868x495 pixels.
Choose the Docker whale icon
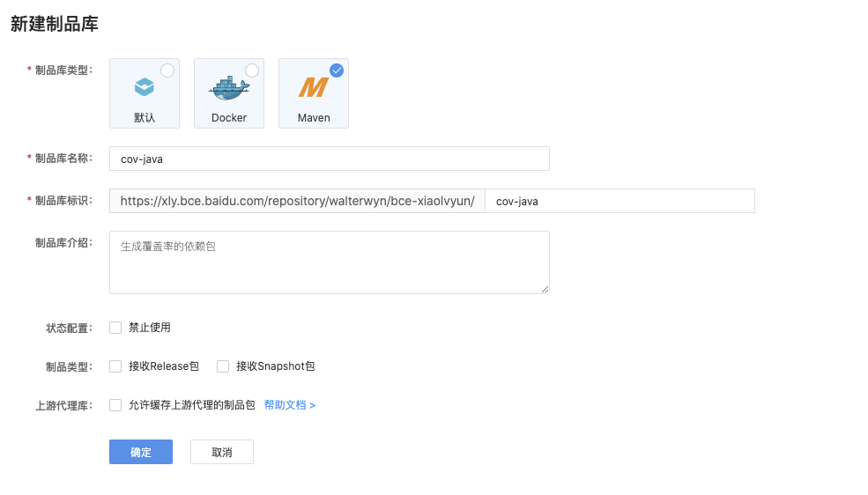pos(228,88)
